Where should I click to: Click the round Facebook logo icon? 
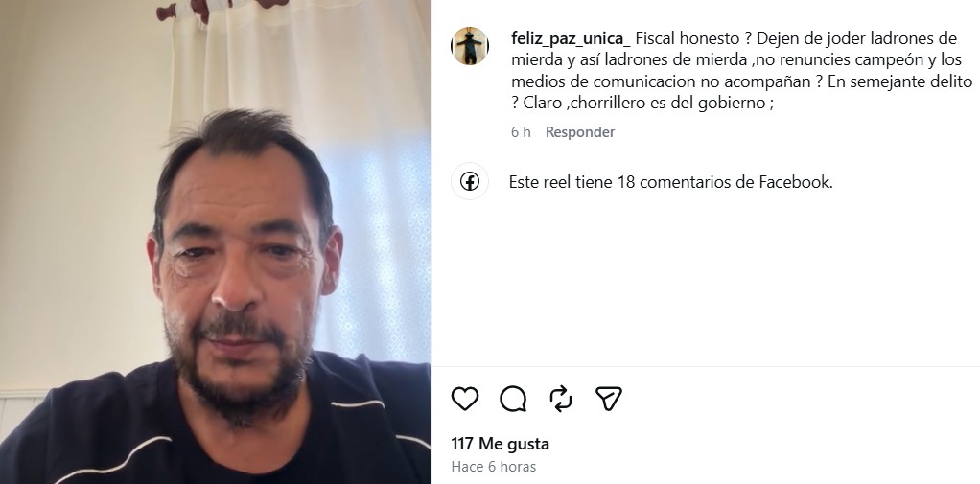(x=469, y=182)
